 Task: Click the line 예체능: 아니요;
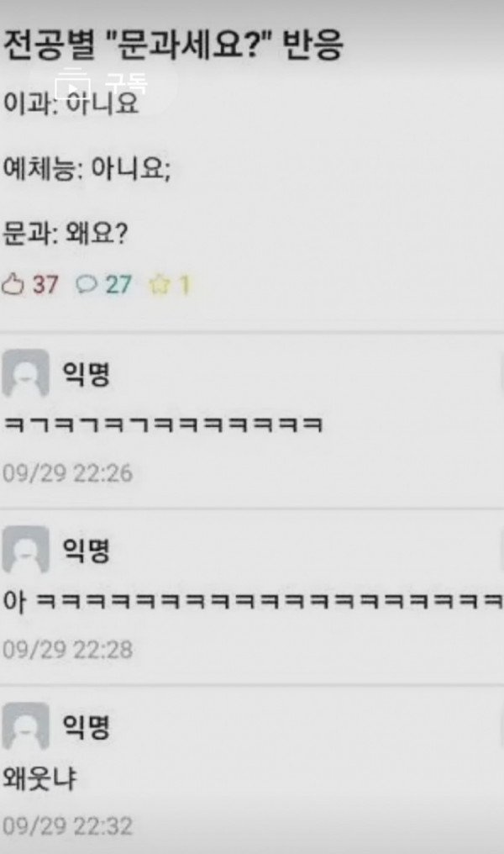click(x=87, y=168)
